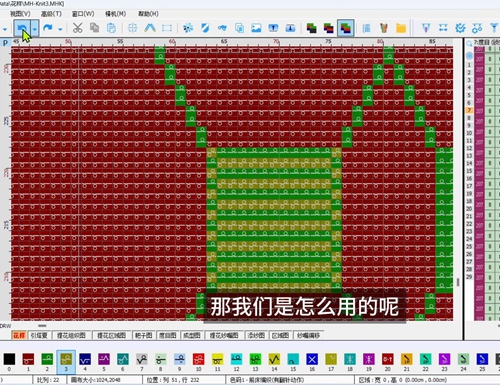This screenshot has width=500, height=385.
Task: Click the Copy icon beside scissors
Action: [95, 28]
